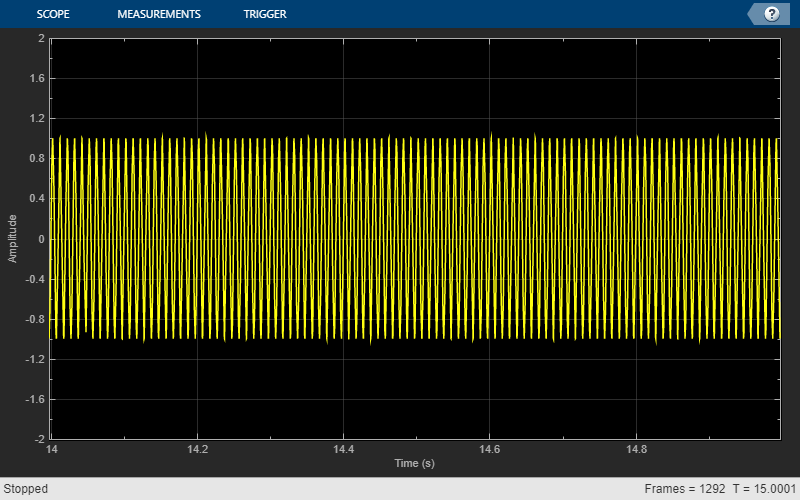
Task: Click the 1.6 amplitude tick label
Action: click(x=37, y=79)
